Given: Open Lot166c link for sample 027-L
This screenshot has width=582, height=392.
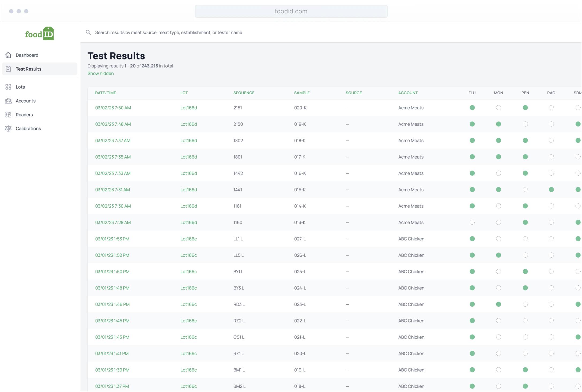Looking at the screenshot, I should [188, 239].
